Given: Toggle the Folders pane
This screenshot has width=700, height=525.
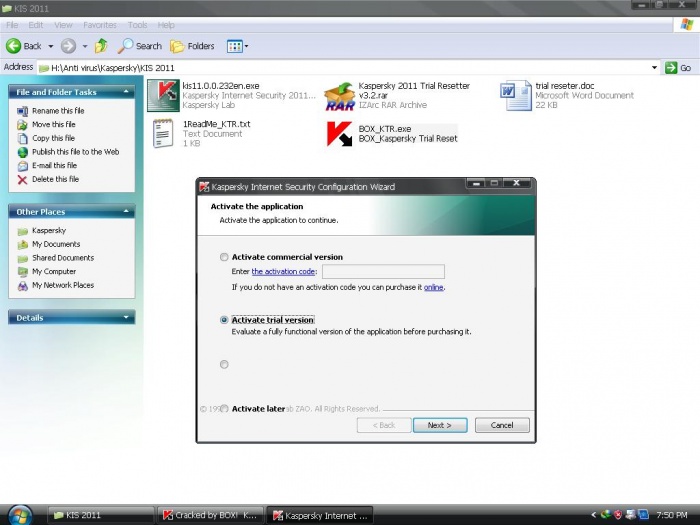Looking at the screenshot, I should (x=192, y=46).
